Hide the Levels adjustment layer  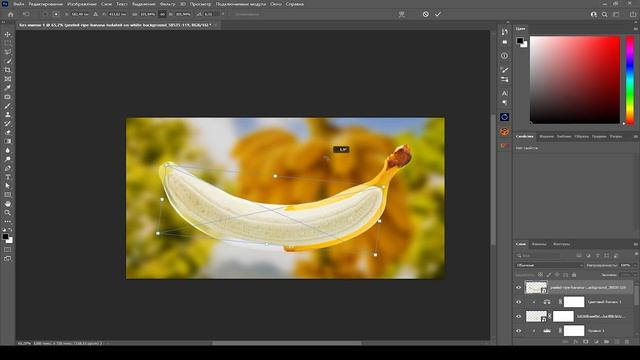click(519, 331)
